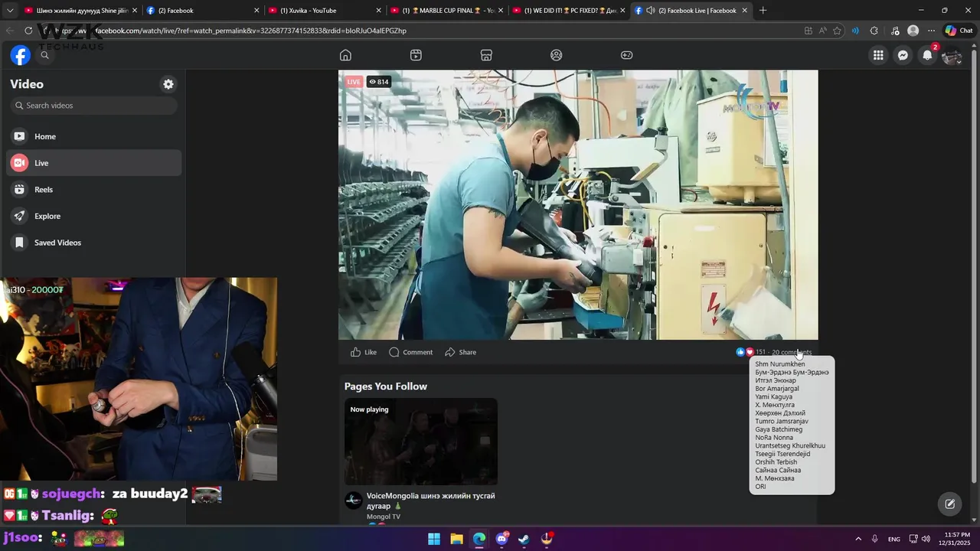This screenshot has height=551, width=980.
Task: Close the Facebook Live tab
Action: coord(744,11)
